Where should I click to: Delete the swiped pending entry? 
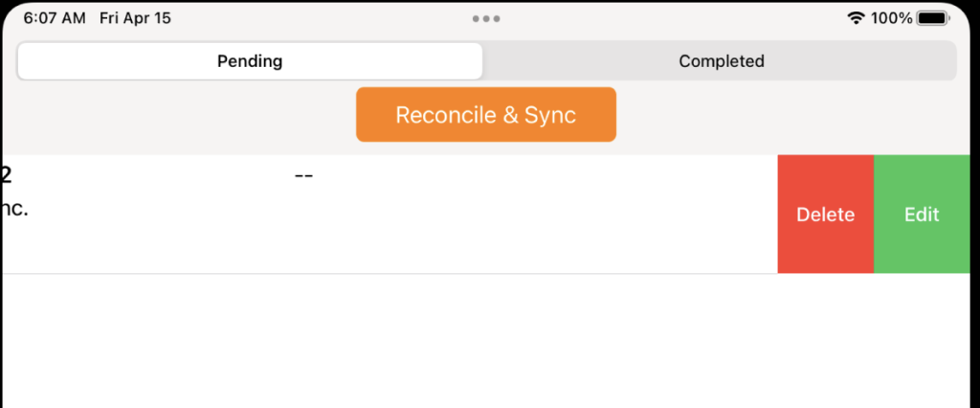click(x=826, y=214)
